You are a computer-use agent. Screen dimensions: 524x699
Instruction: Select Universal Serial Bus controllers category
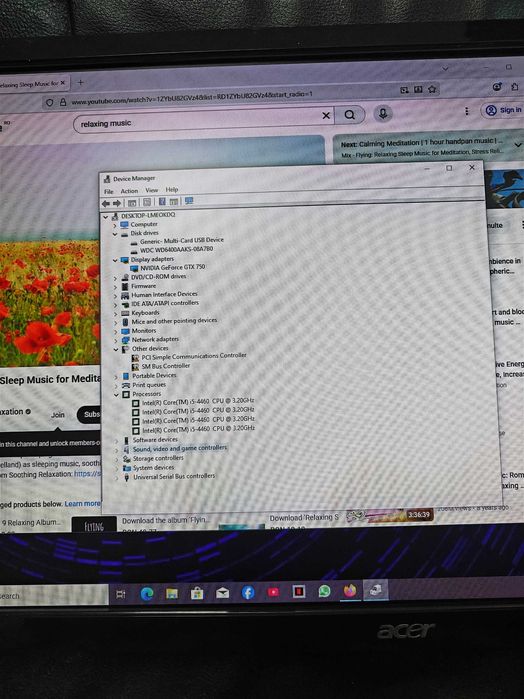pyautogui.click(x=174, y=477)
